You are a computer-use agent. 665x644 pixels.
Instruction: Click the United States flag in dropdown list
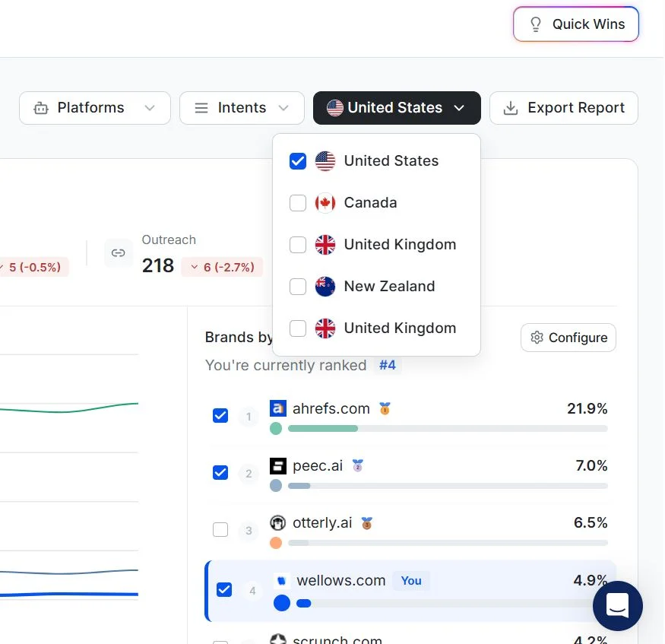pos(325,161)
